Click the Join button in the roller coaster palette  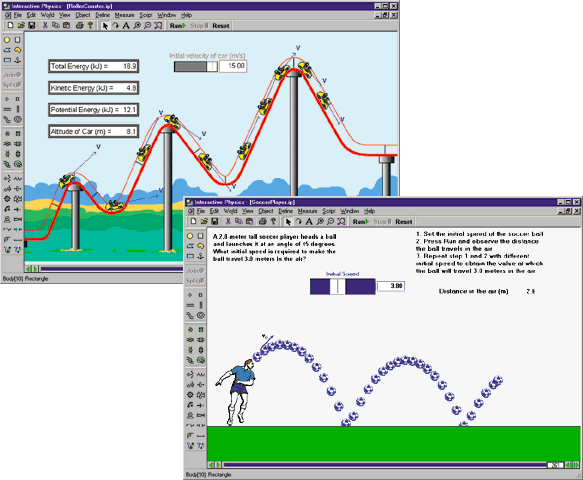click(12, 75)
